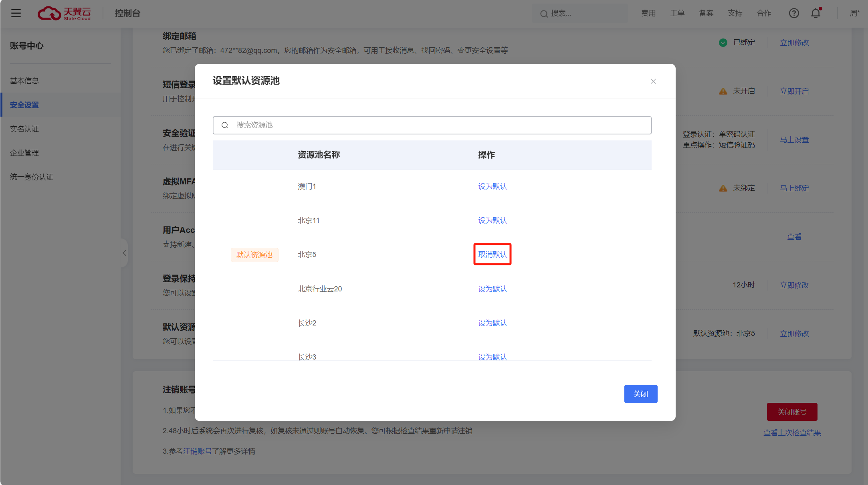868x485 pixels.
Task: Click the 澳门1 pool name
Action: [307, 186]
